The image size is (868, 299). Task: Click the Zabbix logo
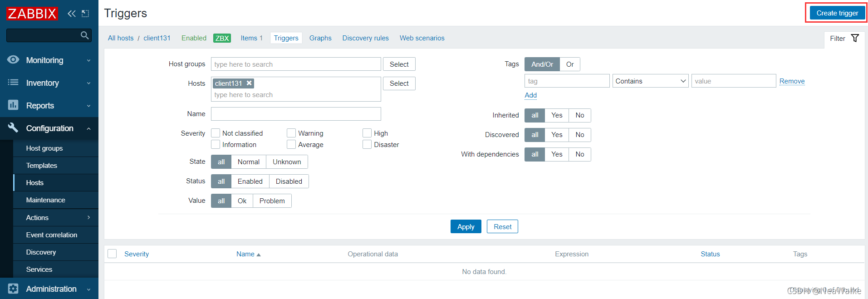pos(32,14)
